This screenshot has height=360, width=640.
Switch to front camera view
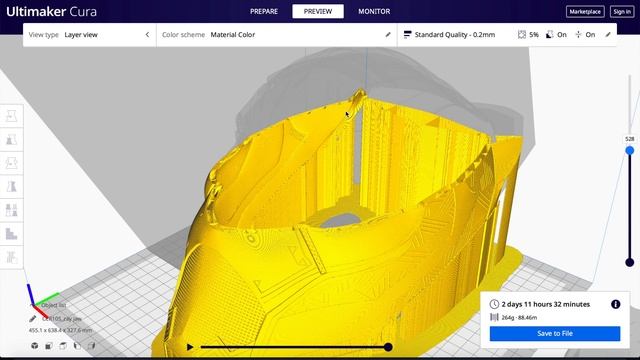(49, 346)
